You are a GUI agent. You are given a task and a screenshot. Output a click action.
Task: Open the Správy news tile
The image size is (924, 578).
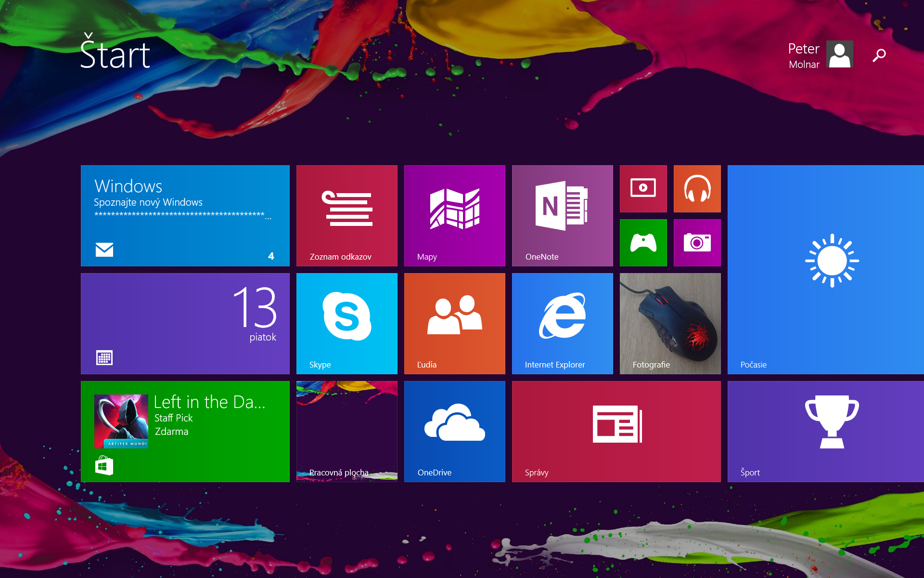(x=616, y=432)
